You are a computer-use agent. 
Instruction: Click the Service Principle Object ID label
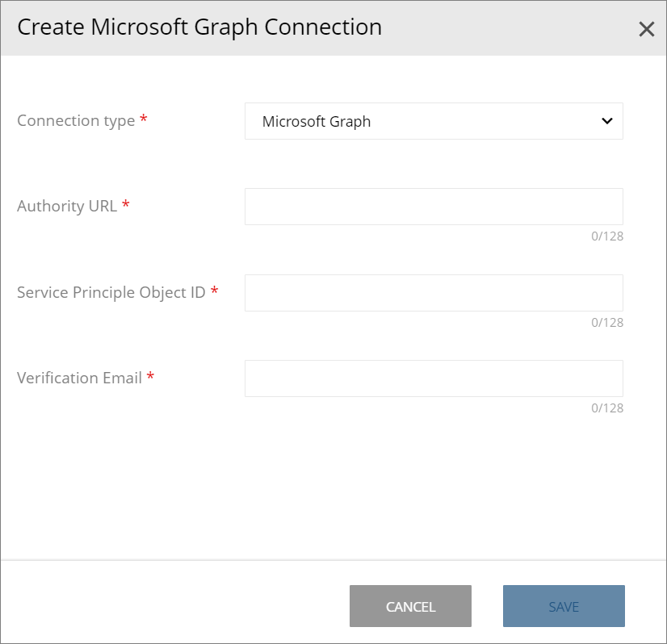tap(111, 293)
